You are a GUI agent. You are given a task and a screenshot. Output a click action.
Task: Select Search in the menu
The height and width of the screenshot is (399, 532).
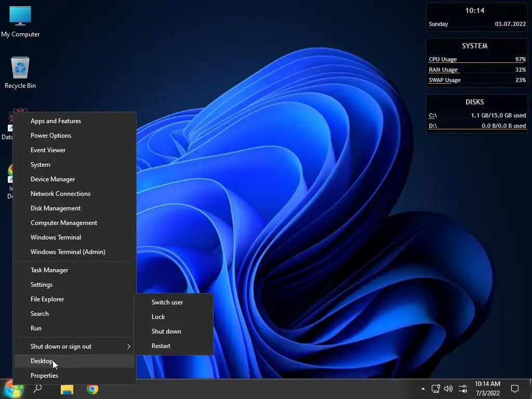click(x=75, y=314)
